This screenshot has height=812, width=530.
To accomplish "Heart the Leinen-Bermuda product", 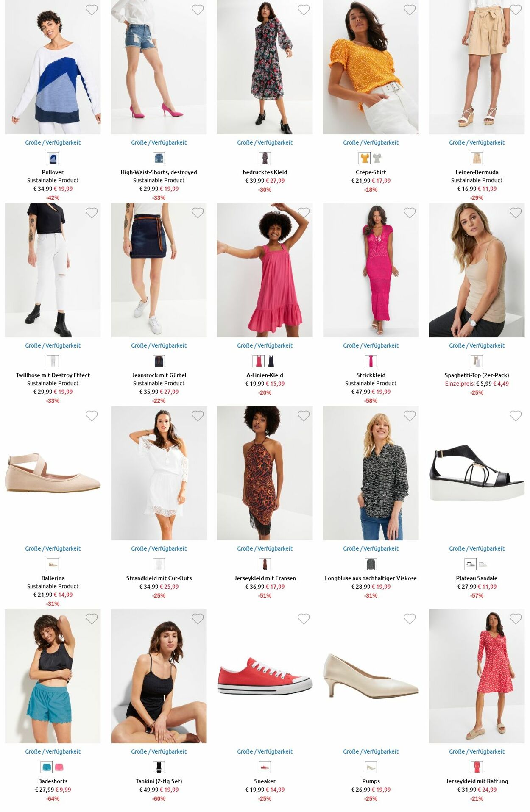I will pos(516,10).
